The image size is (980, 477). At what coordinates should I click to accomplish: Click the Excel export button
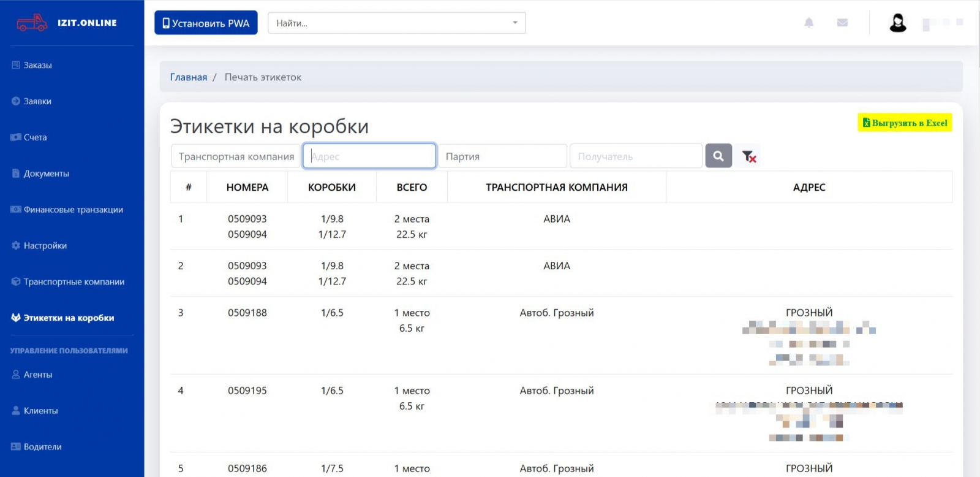click(905, 123)
